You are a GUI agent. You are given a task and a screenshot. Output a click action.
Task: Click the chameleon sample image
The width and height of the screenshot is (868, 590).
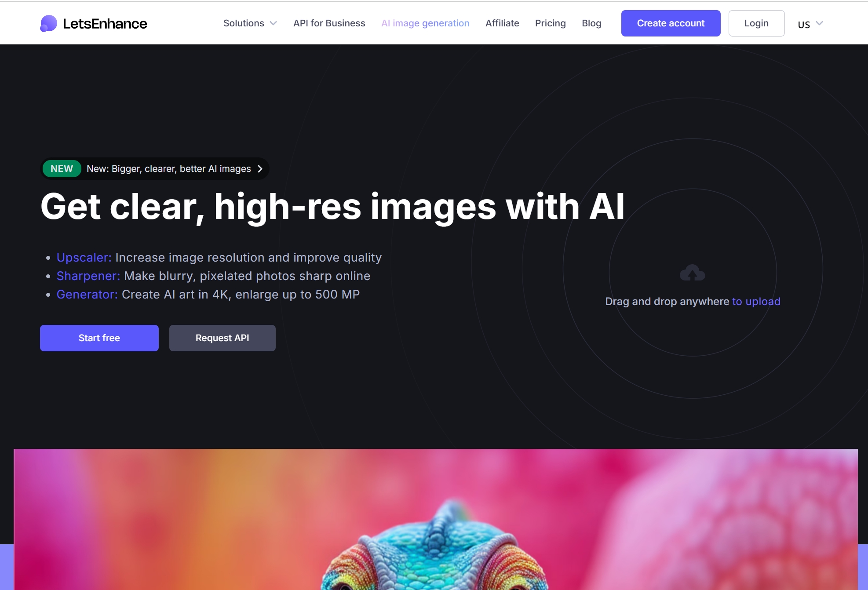[435, 519]
